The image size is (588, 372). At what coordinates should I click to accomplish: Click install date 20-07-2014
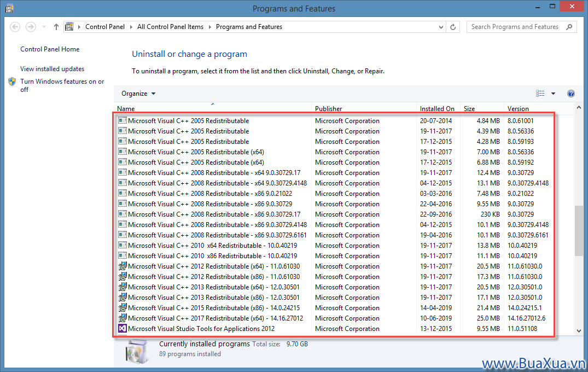click(x=436, y=121)
